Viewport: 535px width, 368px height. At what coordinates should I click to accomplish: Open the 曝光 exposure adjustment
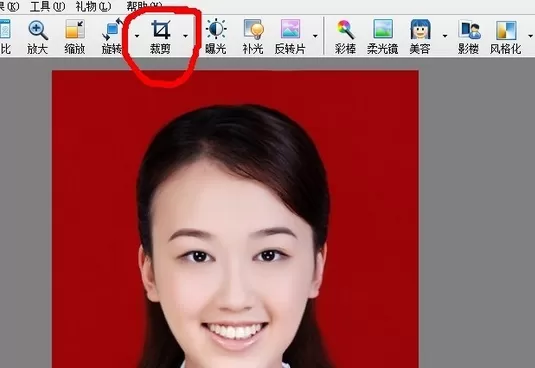click(216, 37)
